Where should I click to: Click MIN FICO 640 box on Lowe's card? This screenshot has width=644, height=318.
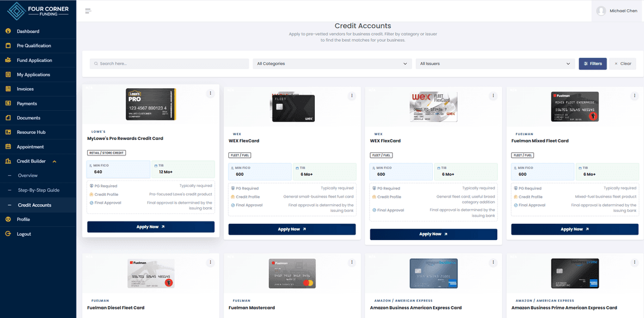pos(119,169)
